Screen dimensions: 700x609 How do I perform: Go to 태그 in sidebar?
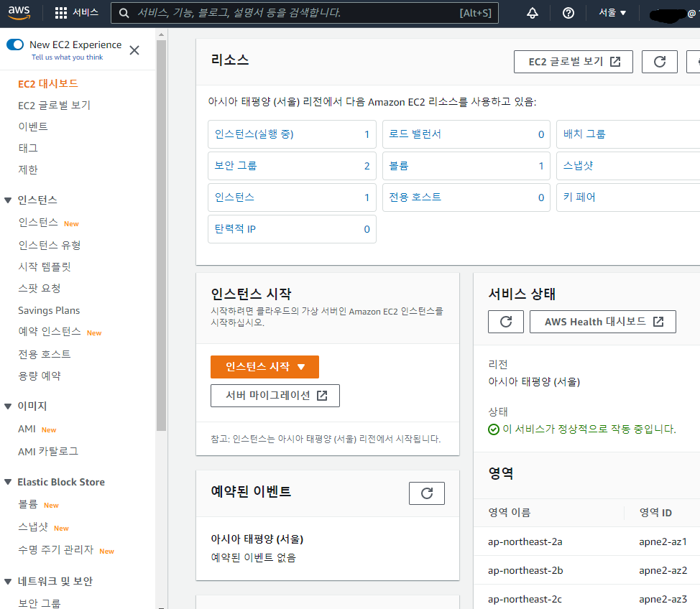(28, 148)
